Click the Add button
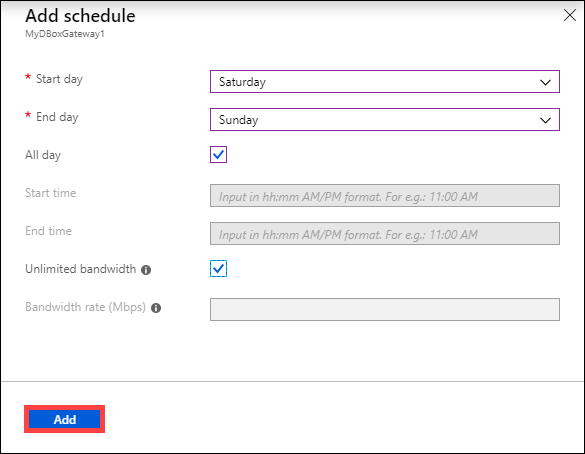Image resolution: width=585 pixels, height=454 pixels. point(65,419)
